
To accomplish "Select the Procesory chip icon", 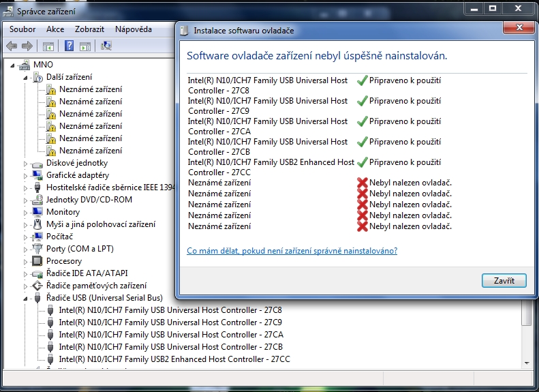I will click(x=37, y=261).
